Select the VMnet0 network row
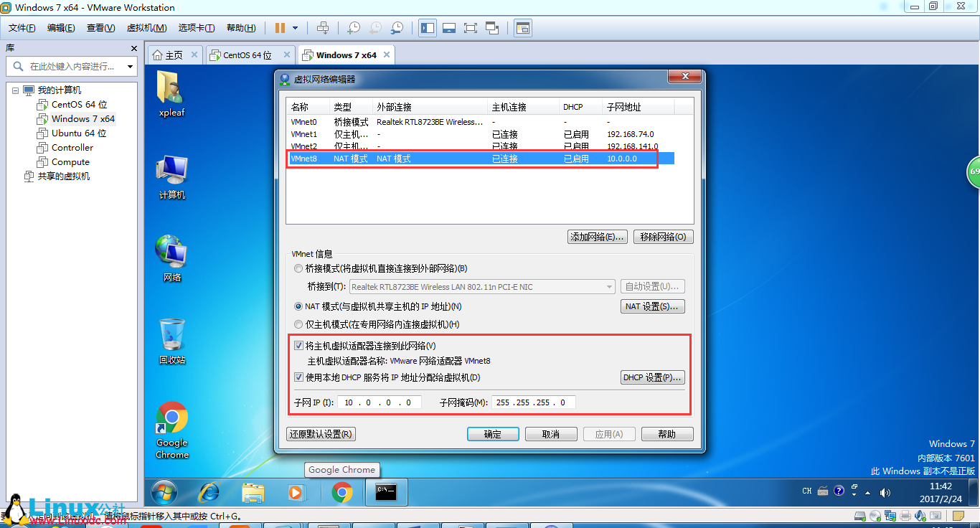980x528 pixels. pyautogui.click(x=480, y=122)
